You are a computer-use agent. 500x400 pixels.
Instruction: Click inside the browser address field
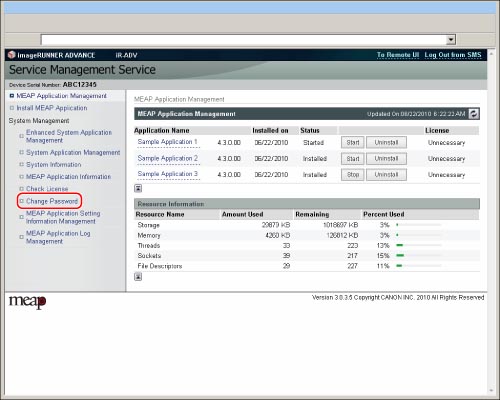[x=243, y=40]
